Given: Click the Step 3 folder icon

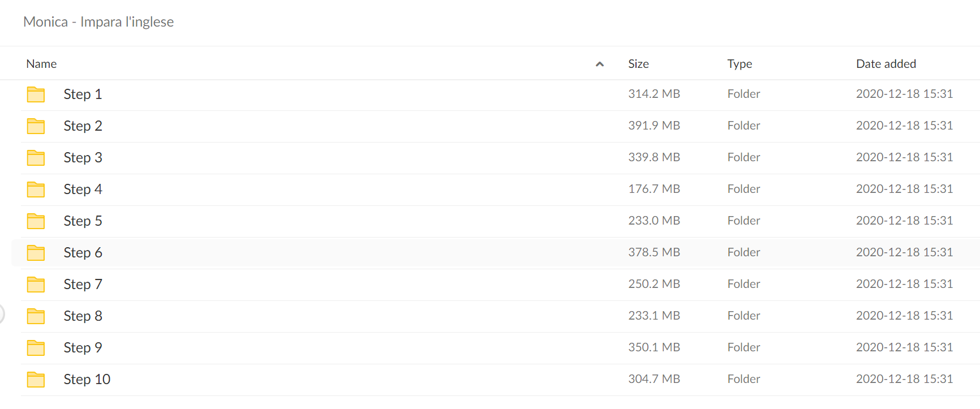Looking at the screenshot, I should [36, 158].
